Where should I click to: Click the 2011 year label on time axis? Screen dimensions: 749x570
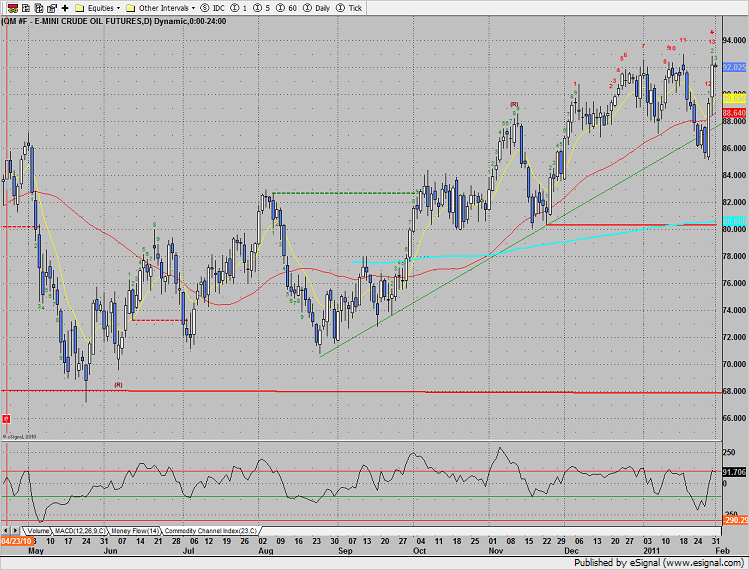(652, 550)
